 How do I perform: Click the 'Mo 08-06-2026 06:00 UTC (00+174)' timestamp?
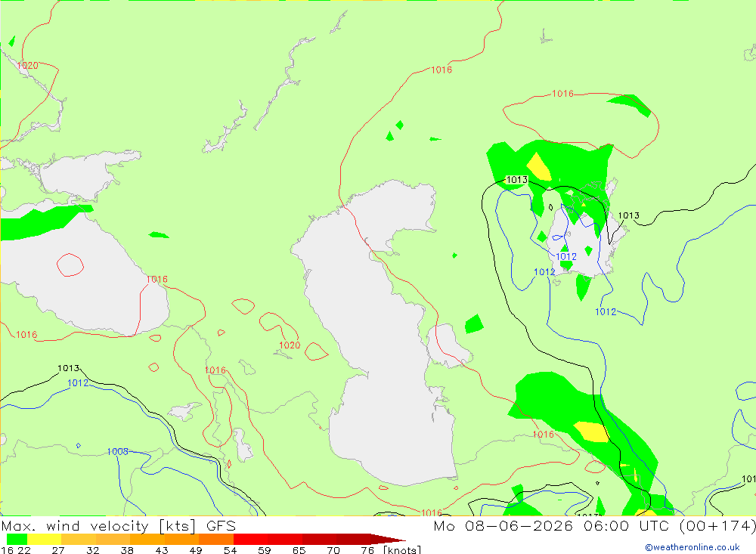coord(594,526)
